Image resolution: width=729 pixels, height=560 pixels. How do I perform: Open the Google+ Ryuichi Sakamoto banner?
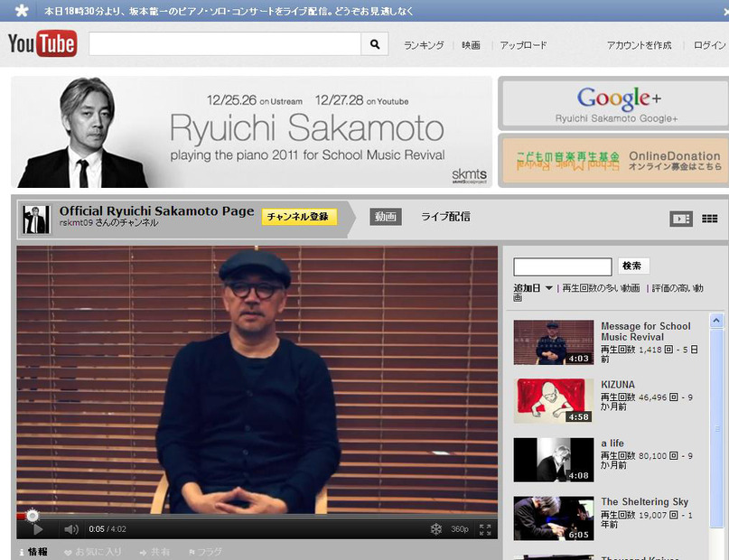coord(615,104)
